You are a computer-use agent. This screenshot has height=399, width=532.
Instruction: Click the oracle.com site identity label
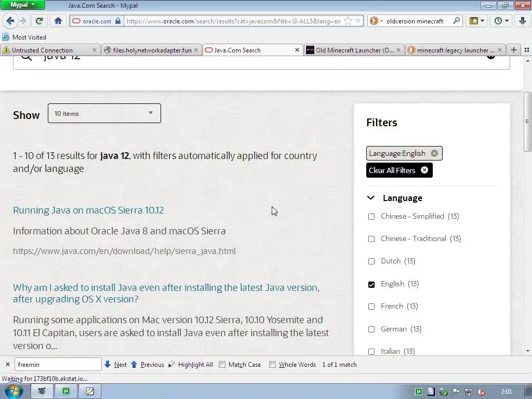(97, 21)
